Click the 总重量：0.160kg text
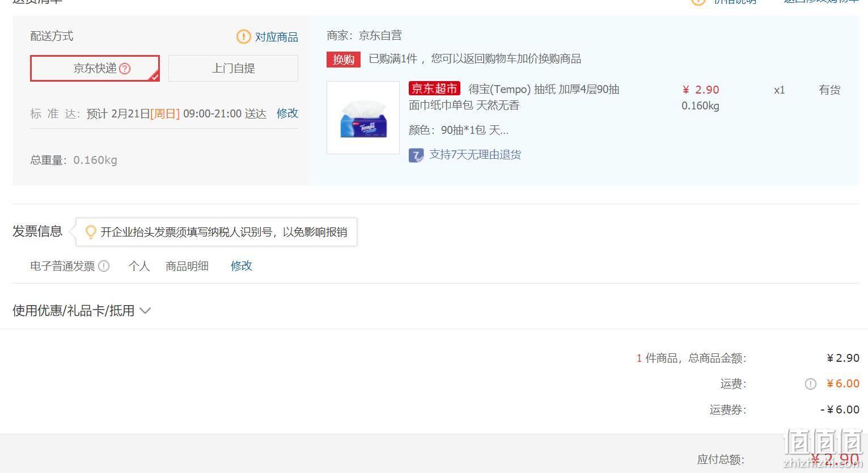This screenshot has height=473, width=868. tap(74, 160)
